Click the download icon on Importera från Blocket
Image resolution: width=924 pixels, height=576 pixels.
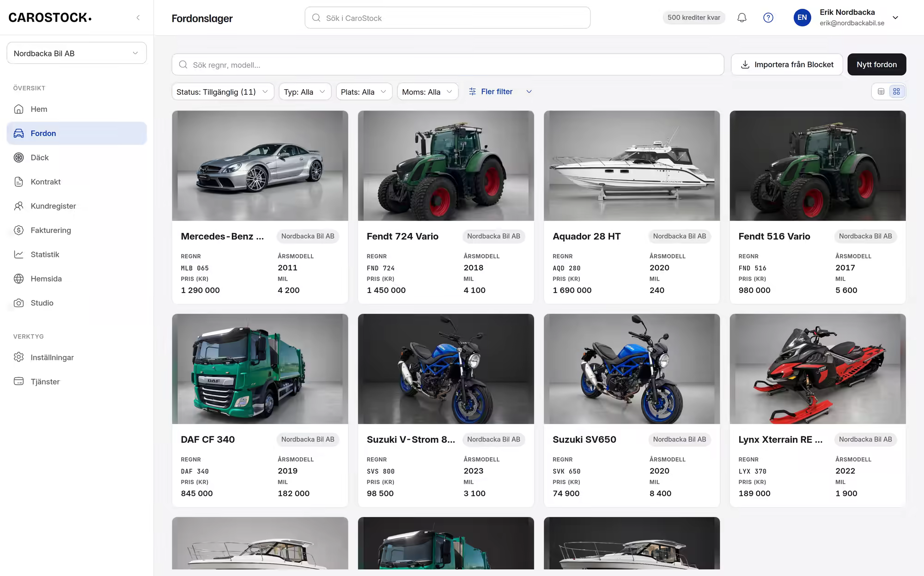745,65
